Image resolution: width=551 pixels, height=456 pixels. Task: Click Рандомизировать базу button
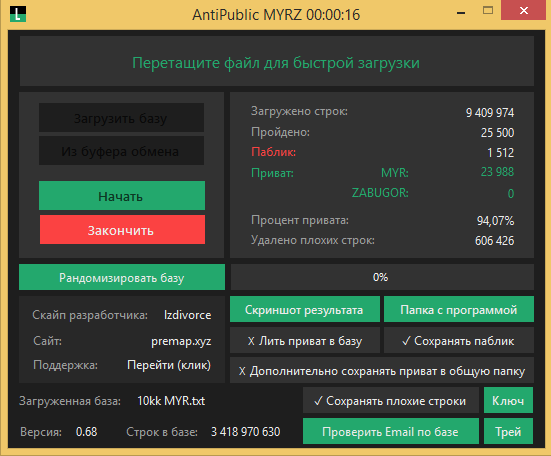click(122, 277)
